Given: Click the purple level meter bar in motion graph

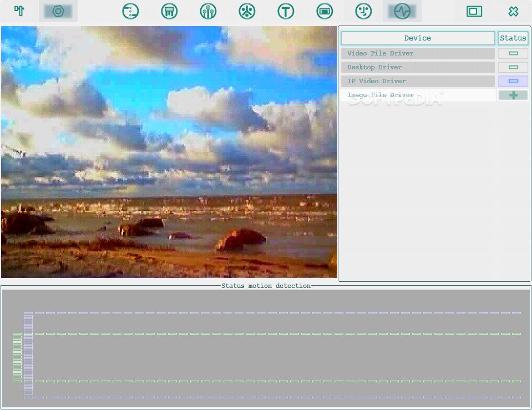Looking at the screenshot, I should click(x=28, y=355).
